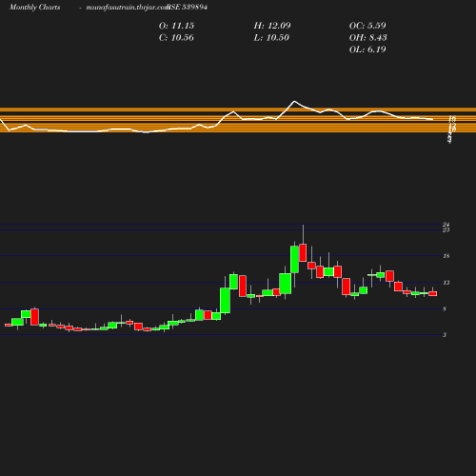Click the "BSE 539894" stock code
This screenshot has width=476, height=476.
tap(188, 8)
